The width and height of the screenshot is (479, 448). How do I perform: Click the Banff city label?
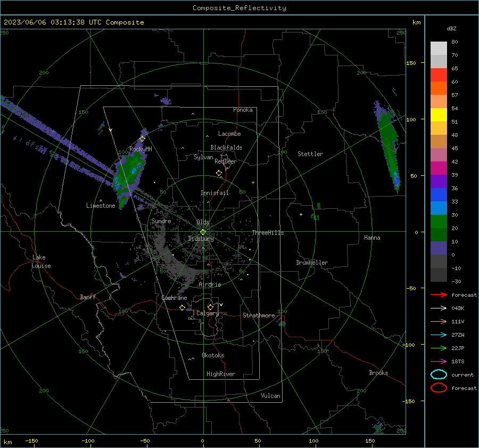click(x=88, y=297)
